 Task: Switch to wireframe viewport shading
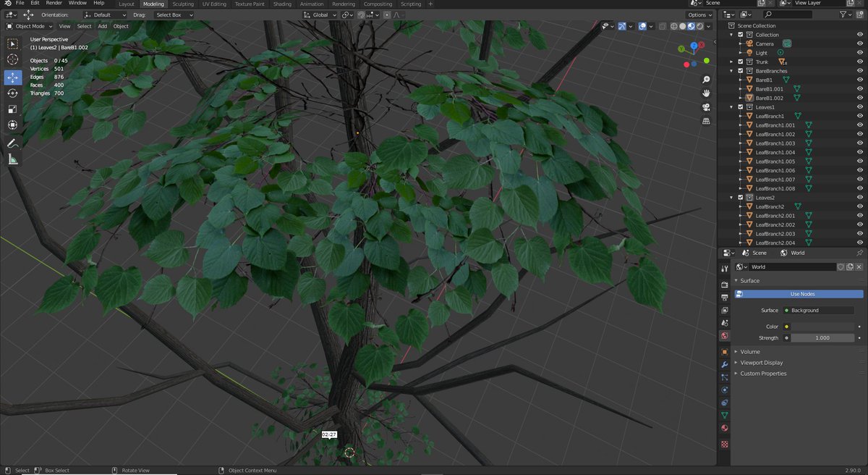674,26
